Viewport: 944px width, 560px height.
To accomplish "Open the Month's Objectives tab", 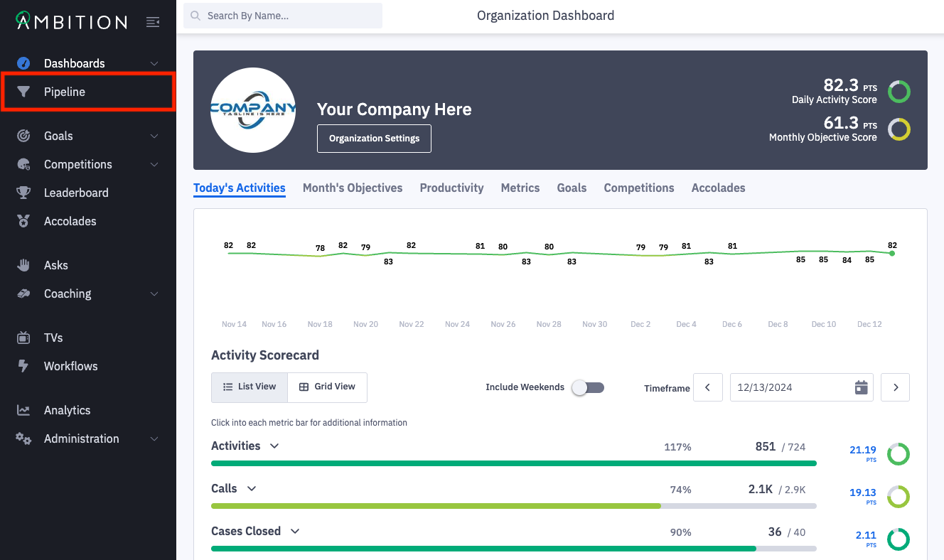I will (x=353, y=188).
